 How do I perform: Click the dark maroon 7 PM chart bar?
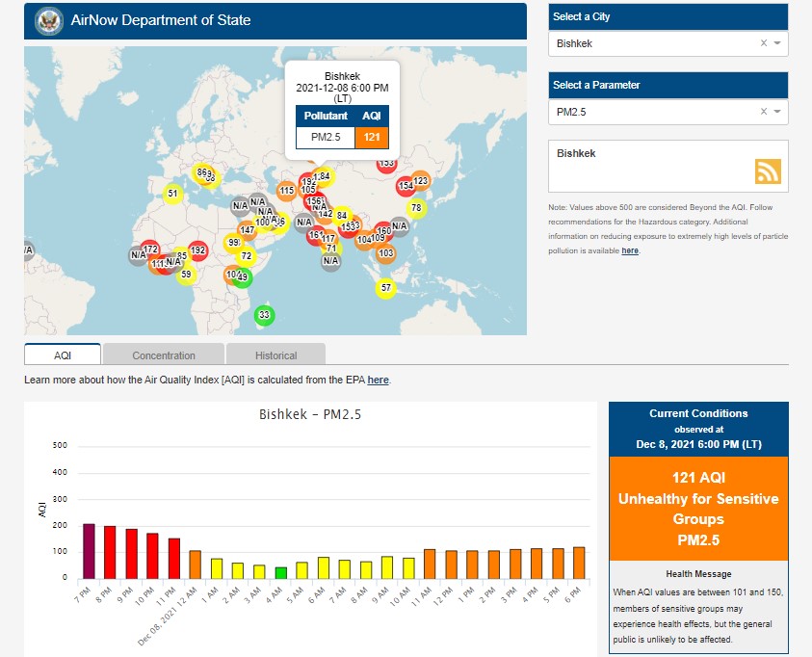89,551
